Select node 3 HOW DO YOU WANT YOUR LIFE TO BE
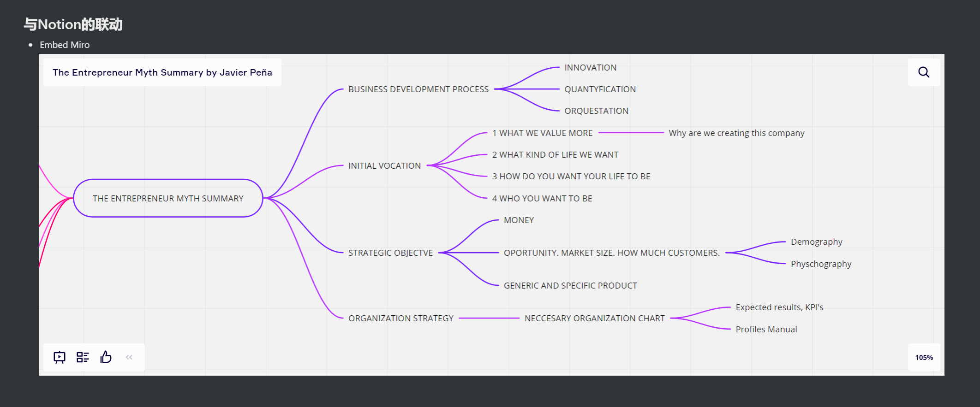This screenshot has height=407, width=980. coord(571,176)
